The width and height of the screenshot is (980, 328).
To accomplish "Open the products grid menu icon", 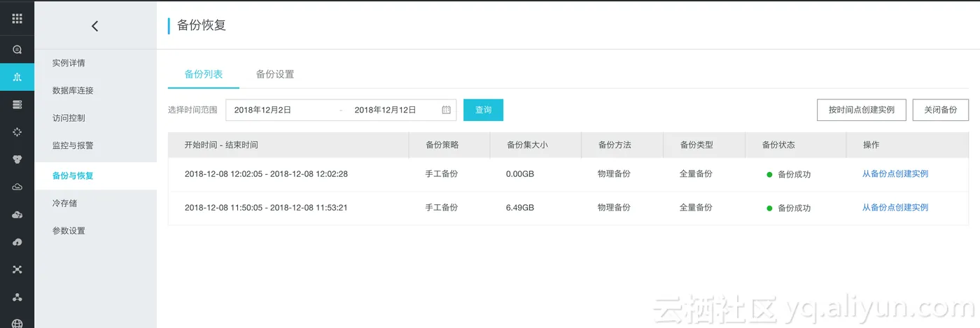I will pyautogui.click(x=17, y=19).
